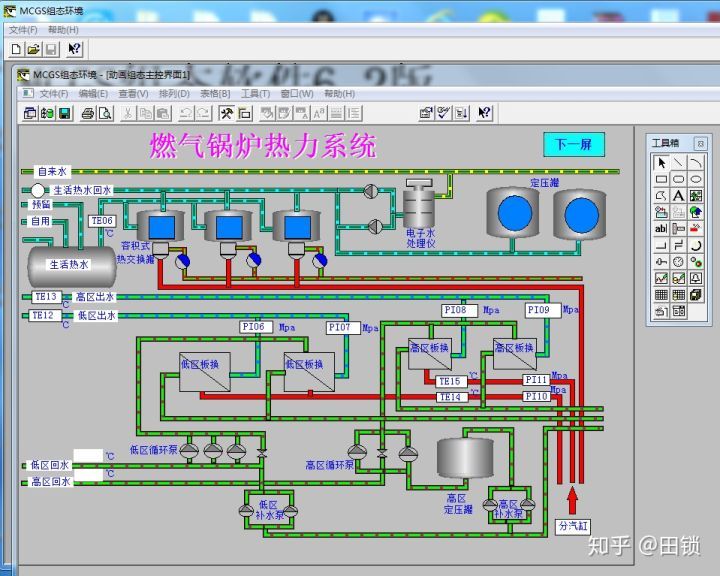This screenshot has width=720, height=576.
Task: Click the new file icon in top toolbar
Action: point(16,49)
